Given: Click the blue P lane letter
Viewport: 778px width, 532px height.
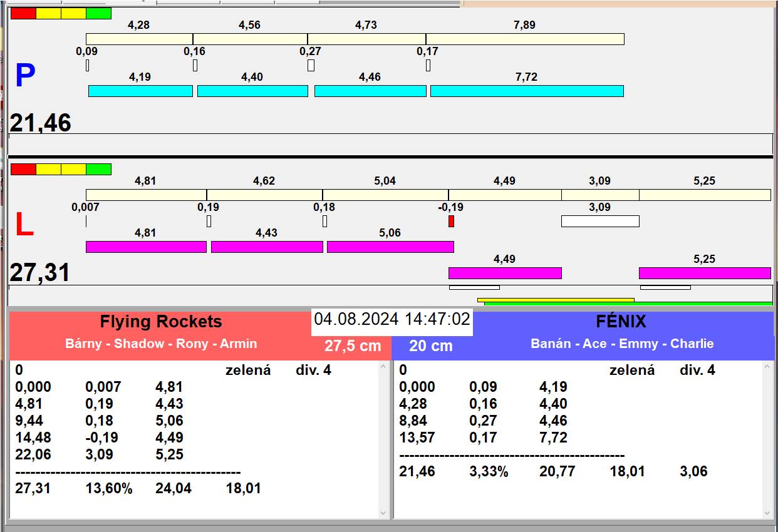Looking at the screenshot, I should pyautogui.click(x=25, y=76).
